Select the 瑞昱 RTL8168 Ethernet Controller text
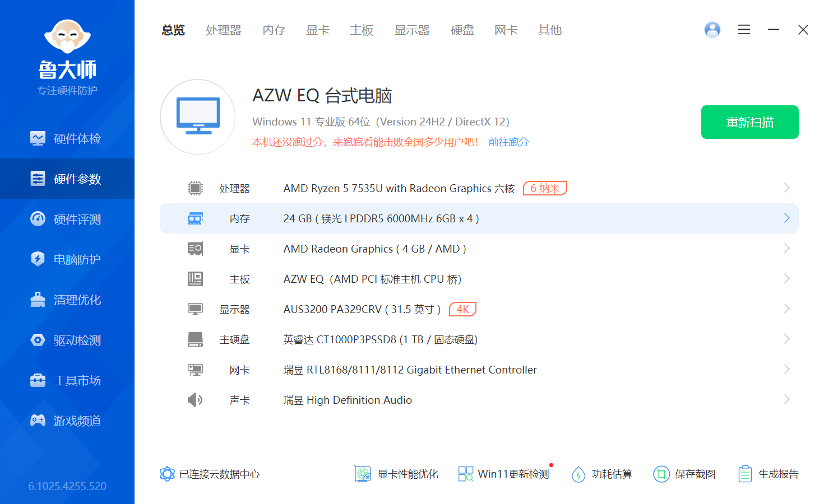This screenshot has height=504, width=824. tap(410, 370)
